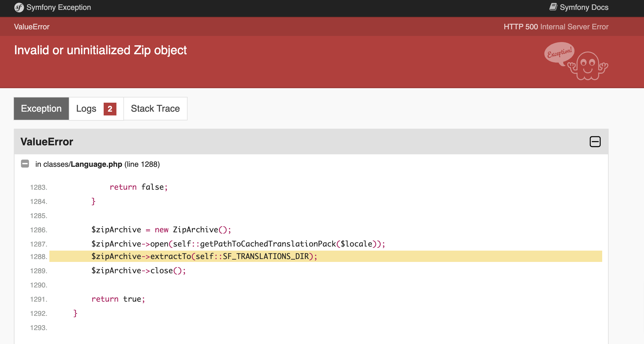Click the ValueError heading link
The height and width of the screenshot is (344, 644).
(46, 142)
